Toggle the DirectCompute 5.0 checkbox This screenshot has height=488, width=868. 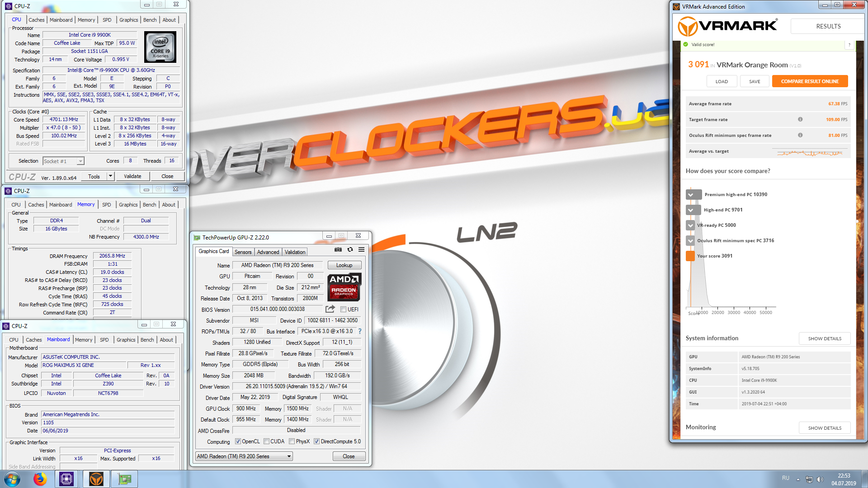click(317, 441)
